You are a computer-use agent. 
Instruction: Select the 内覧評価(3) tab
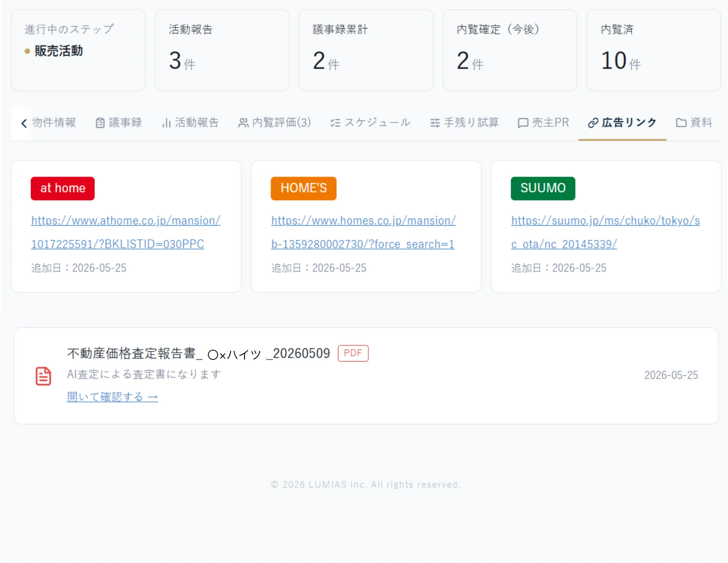click(x=275, y=122)
